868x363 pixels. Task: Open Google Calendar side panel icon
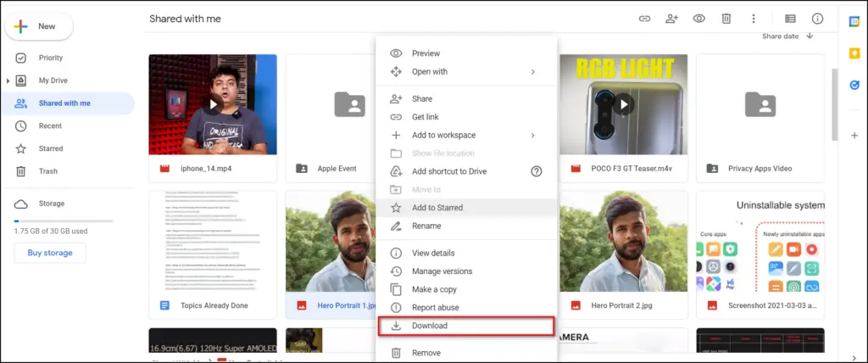pyautogui.click(x=854, y=21)
